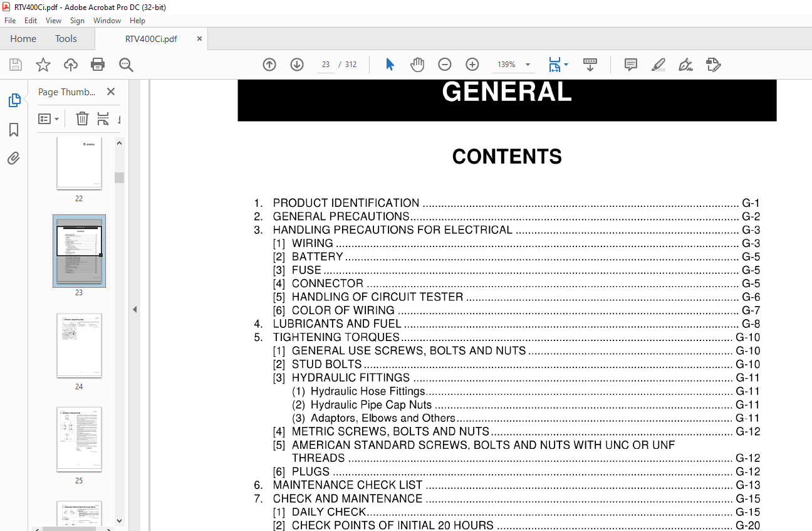Click MAINTENANCE CHECK LIST contents entry

[x=507, y=485]
